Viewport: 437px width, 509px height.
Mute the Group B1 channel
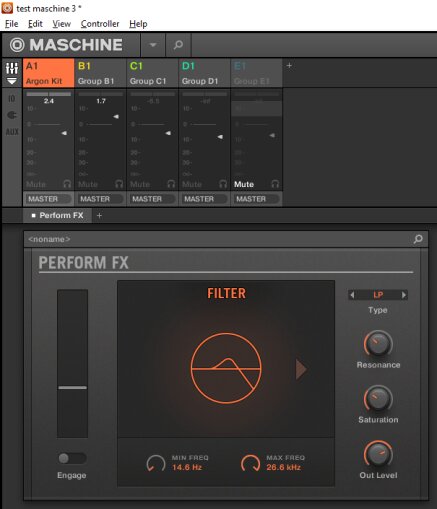coord(88,184)
